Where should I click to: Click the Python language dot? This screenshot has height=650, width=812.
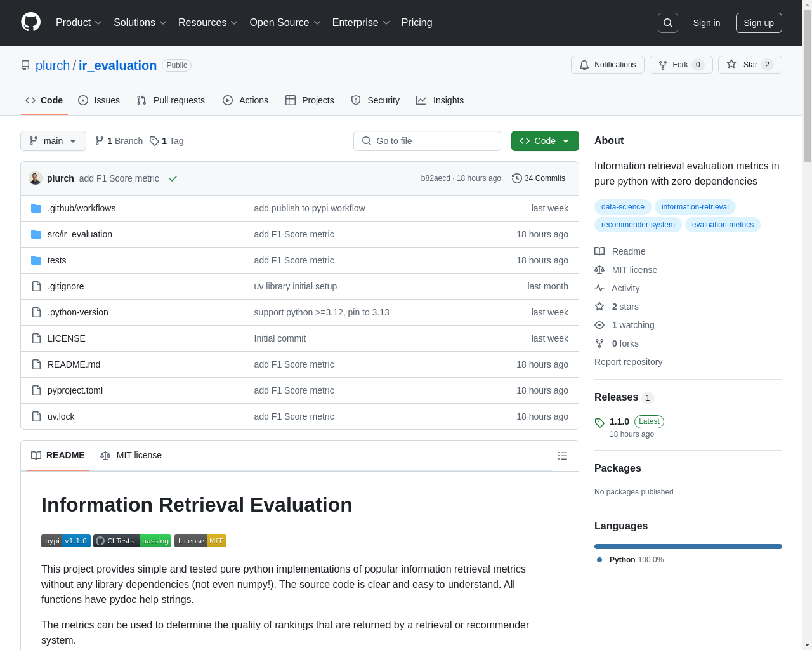click(x=599, y=560)
